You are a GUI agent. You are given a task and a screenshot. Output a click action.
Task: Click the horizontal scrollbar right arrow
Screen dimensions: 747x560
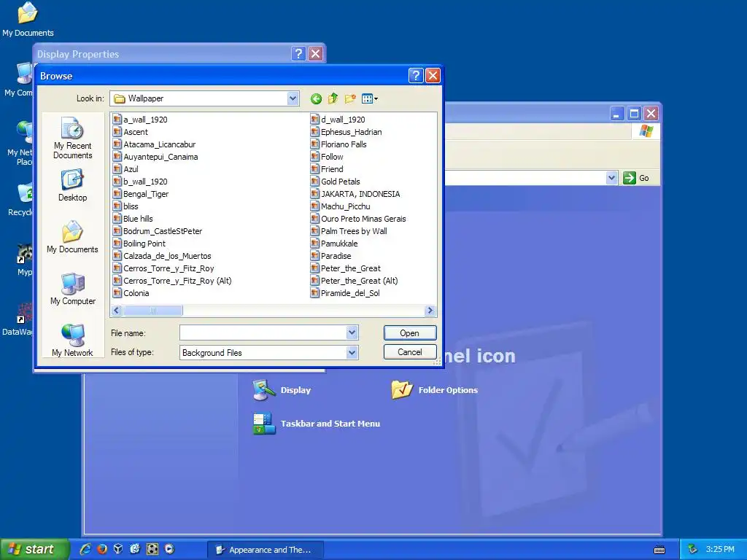click(430, 311)
